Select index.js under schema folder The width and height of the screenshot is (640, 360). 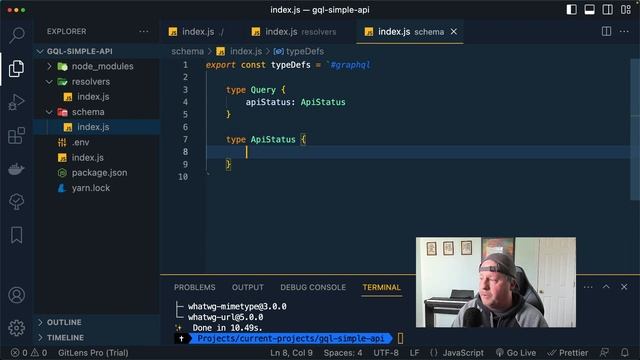coord(96,127)
